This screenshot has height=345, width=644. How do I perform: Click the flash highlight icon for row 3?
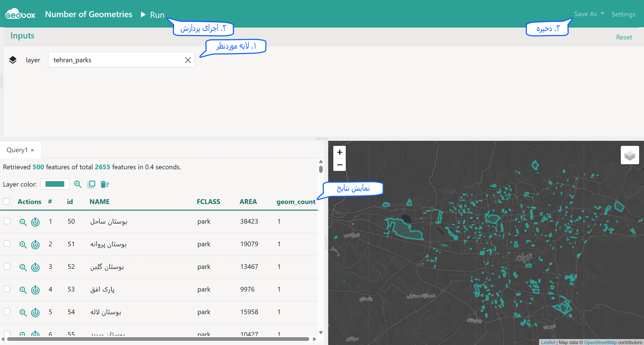[x=35, y=267]
